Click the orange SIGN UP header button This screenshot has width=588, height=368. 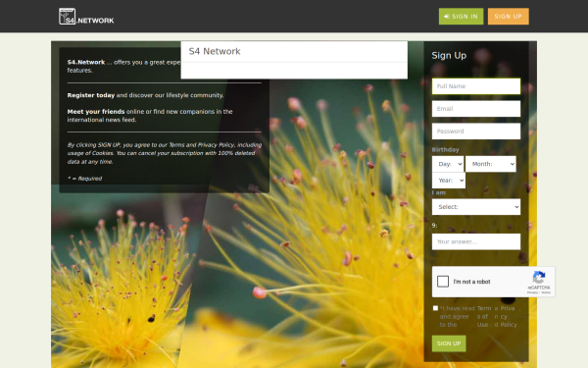click(508, 17)
